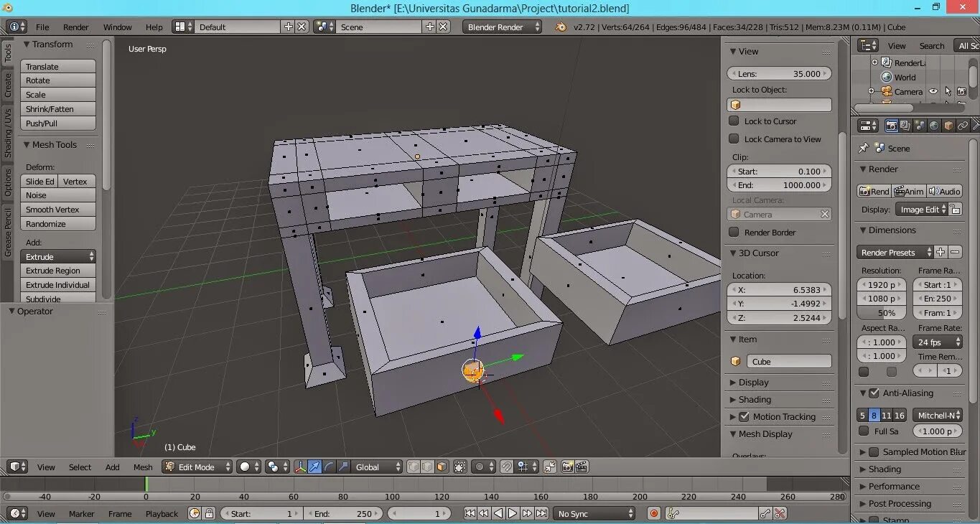Click the Smooth Vertex button
The image size is (980, 524).
click(58, 210)
